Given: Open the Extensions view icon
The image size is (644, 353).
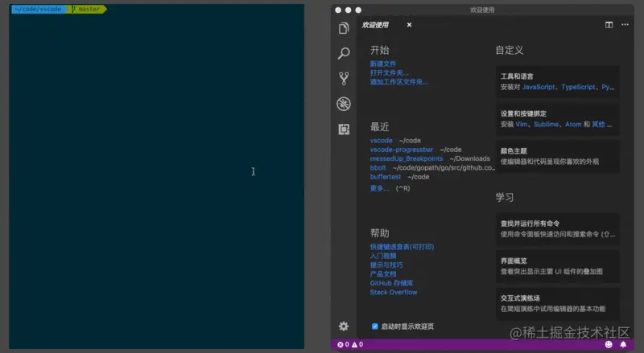Looking at the screenshot, I should pyautogui.click(x=344, y=129).
